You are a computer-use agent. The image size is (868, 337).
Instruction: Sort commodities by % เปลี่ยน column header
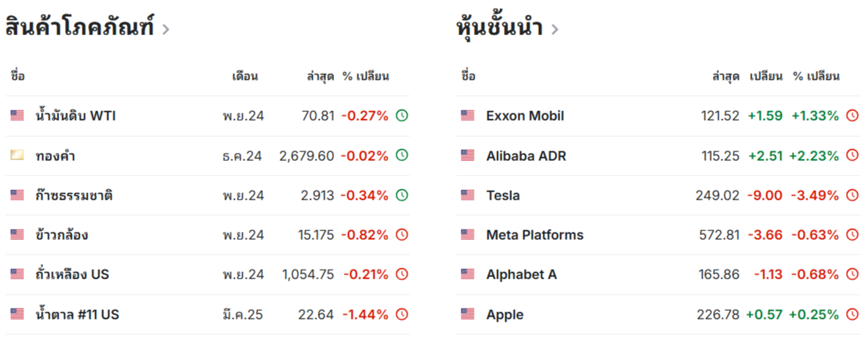click(366, 76)
